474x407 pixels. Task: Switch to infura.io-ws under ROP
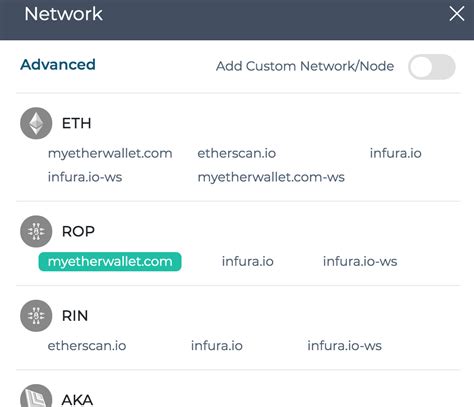click(360, 261)
